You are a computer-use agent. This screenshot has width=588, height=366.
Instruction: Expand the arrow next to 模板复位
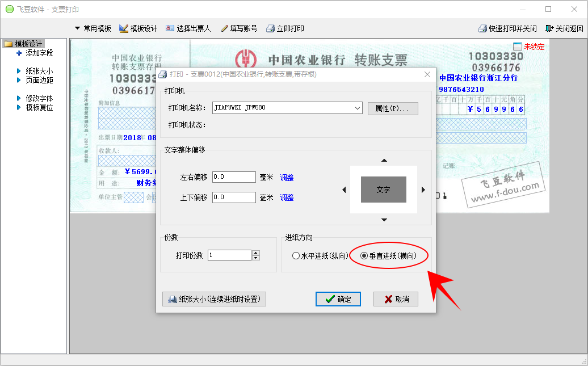coord(19,108)
